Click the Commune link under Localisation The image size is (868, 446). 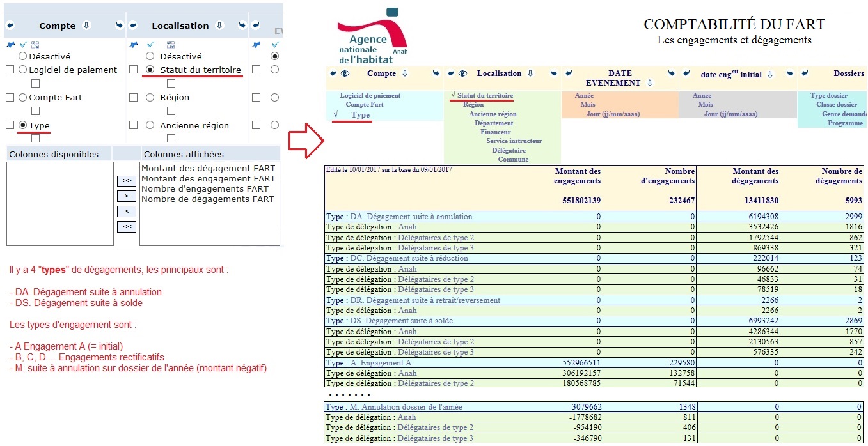[x=514, y=160]
